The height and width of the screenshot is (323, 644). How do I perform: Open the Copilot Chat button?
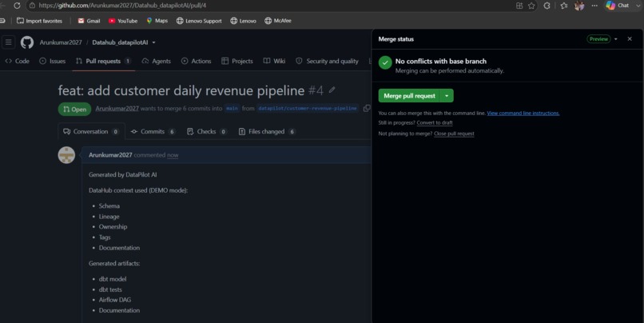click(x=618, y=6)
